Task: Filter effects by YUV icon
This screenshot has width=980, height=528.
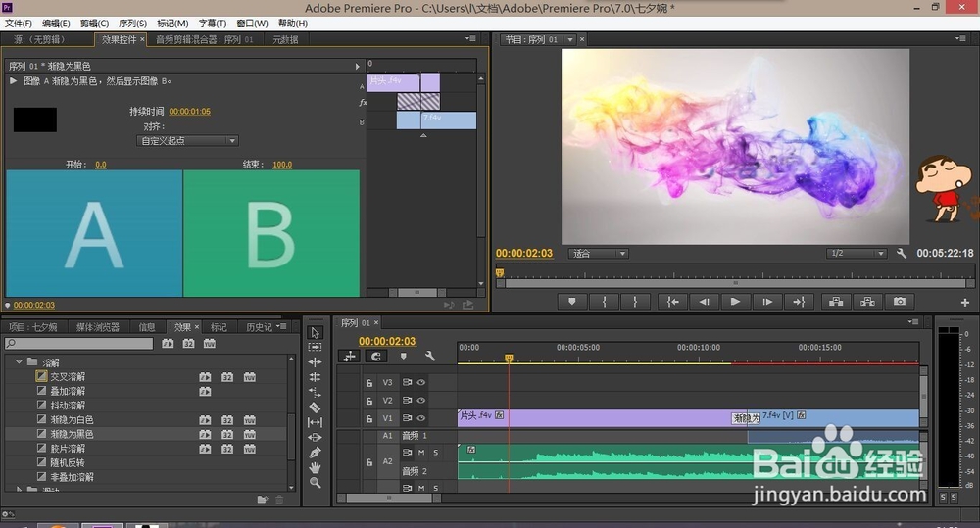Action: pos(210,343)
